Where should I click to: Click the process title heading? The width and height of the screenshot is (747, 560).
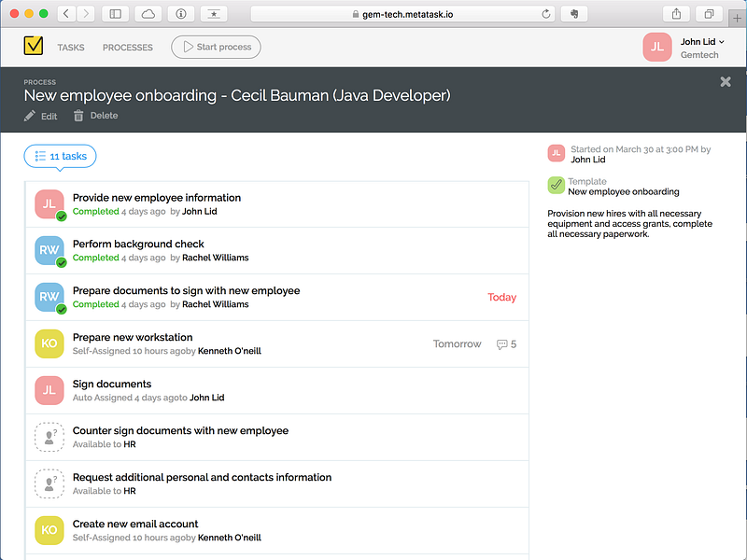coord(237,96)
